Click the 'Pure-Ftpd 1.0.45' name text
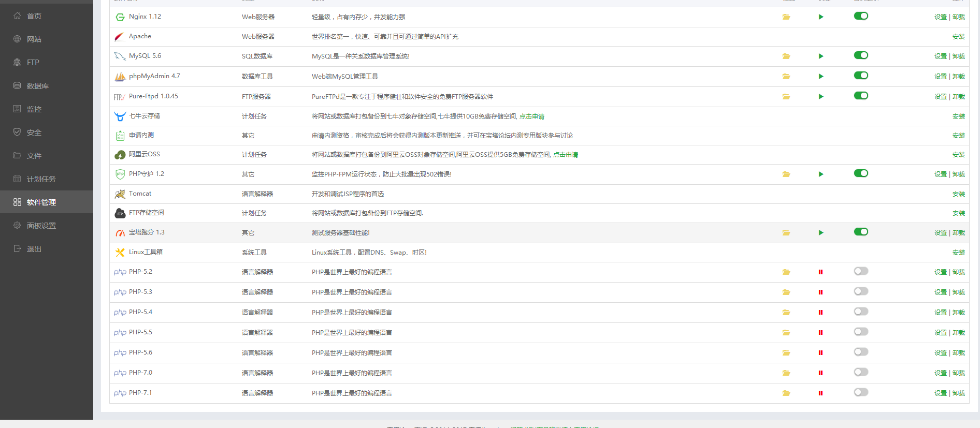This screenshot has width=980, height=428. pos(153,96)
